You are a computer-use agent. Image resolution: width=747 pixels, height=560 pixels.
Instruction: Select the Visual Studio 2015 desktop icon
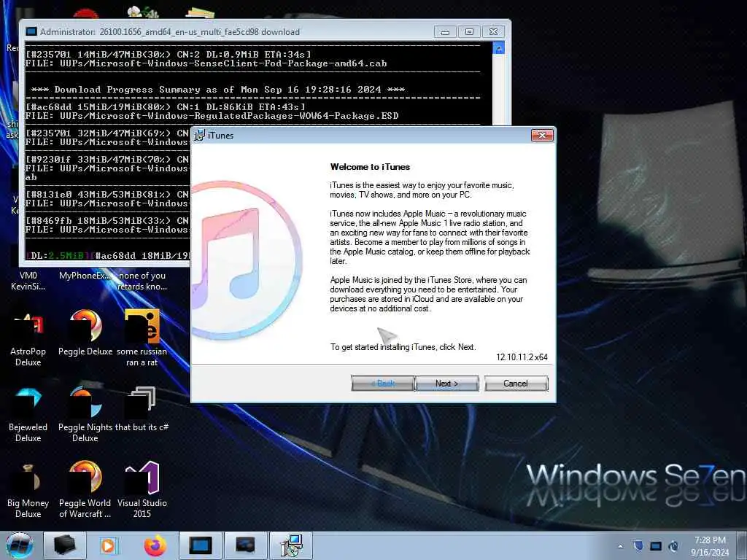coord(142,491)
